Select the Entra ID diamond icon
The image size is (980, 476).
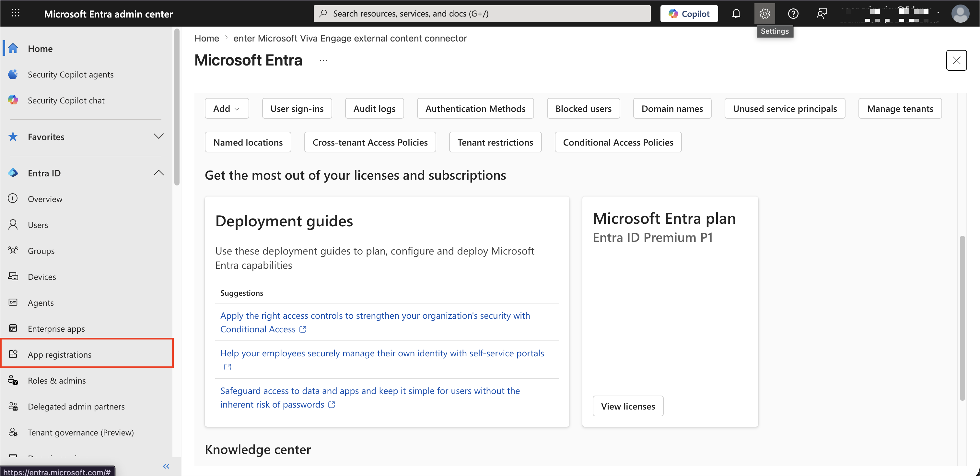13,173
